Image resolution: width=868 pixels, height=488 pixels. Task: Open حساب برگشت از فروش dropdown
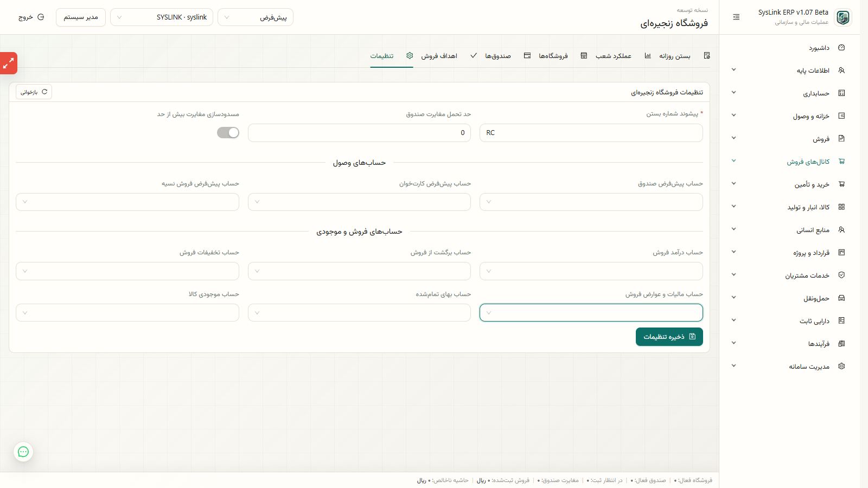(x=359, y=271)
